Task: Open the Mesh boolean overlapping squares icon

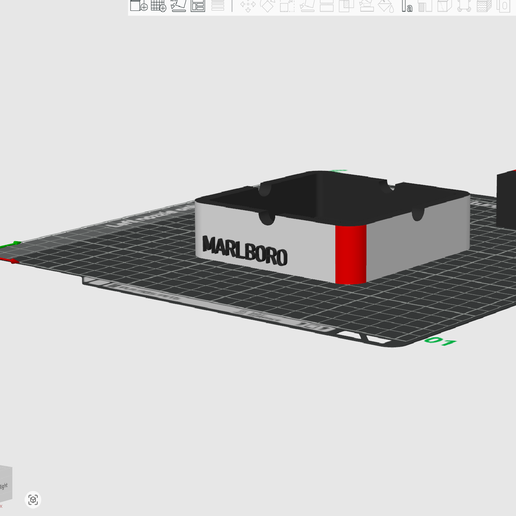Action: point(346,6)
